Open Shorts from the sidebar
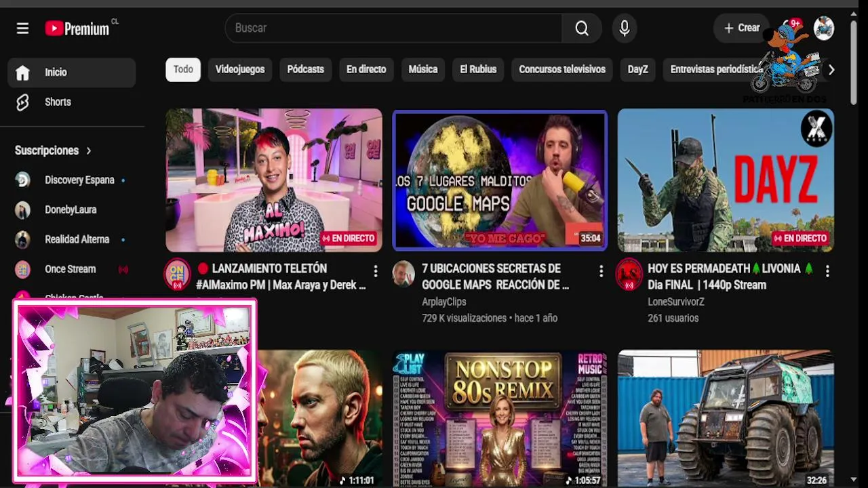This screenshot has height=488, width=868. tap(72, 102)
